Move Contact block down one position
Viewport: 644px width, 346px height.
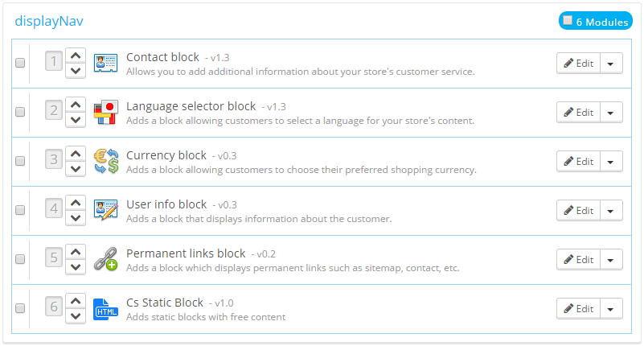[75, 71]
